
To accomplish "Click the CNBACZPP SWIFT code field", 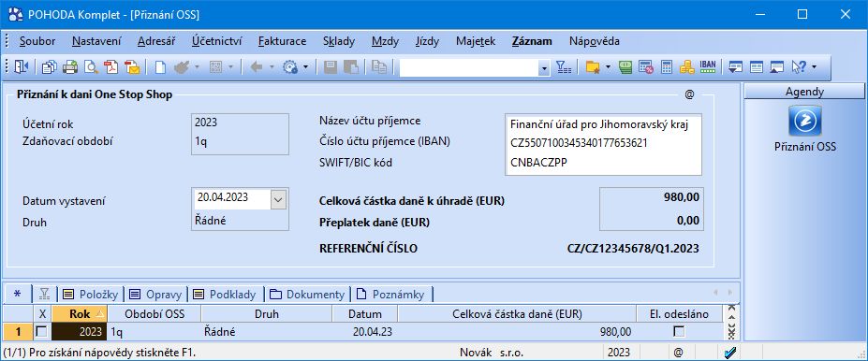I will click(603, 163).
